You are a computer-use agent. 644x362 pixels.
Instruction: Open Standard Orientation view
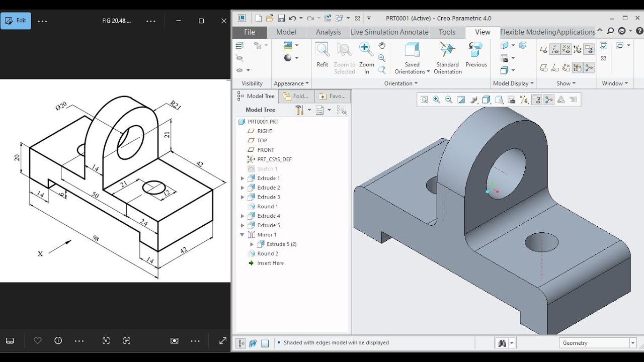[x=447, y=58]
